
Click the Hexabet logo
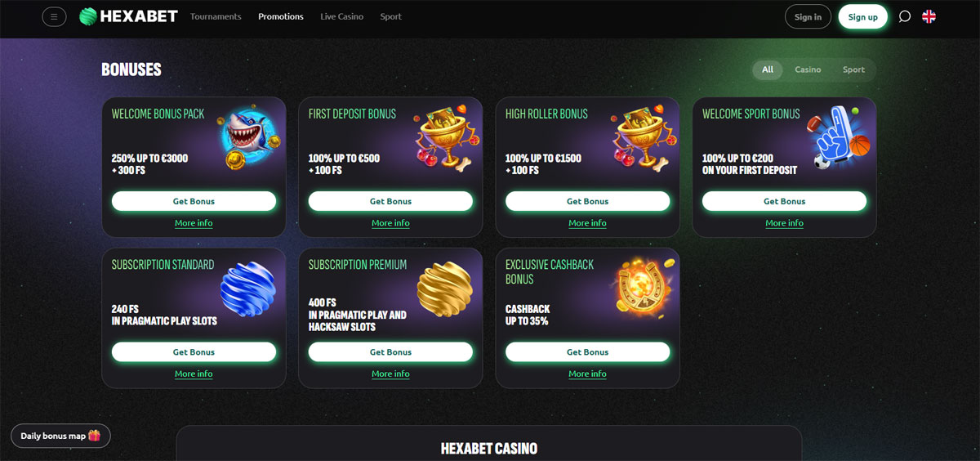click(x=128, y=16)
